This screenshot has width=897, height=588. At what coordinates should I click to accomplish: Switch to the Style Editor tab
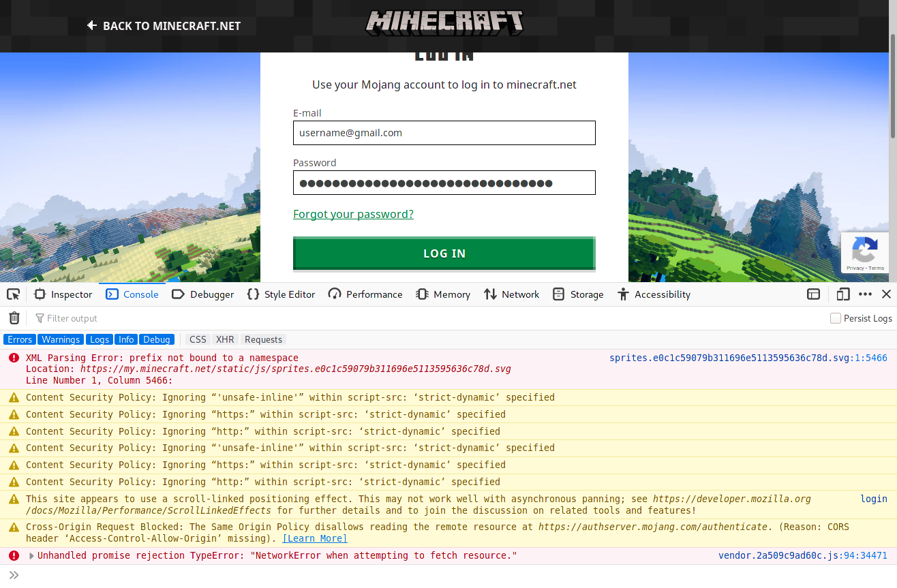point(281,294)
